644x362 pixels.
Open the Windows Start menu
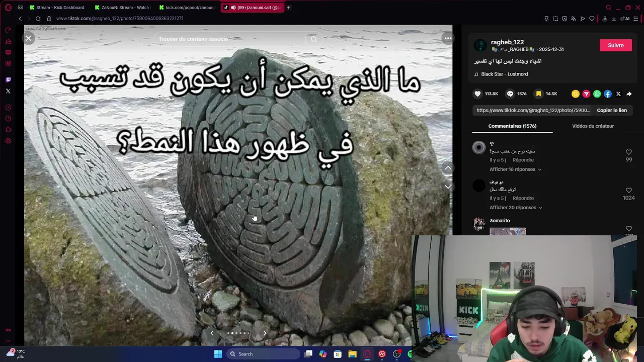[x=218, y=354]
